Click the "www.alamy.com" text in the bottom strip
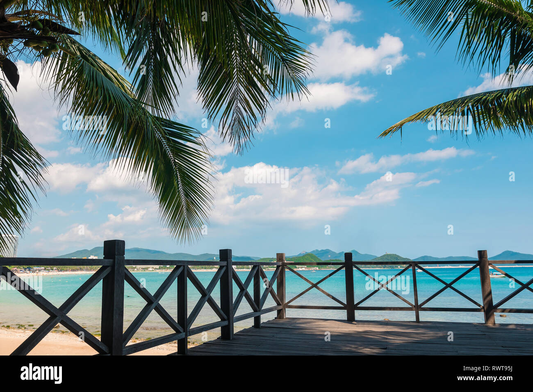The image size is (533, 392). [x=485, y=378]
